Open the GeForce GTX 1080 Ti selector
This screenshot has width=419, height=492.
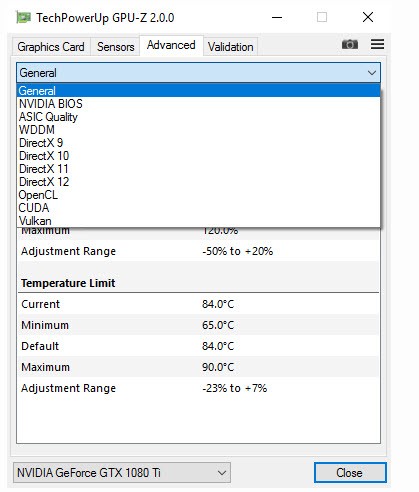[x=122, y=472]
